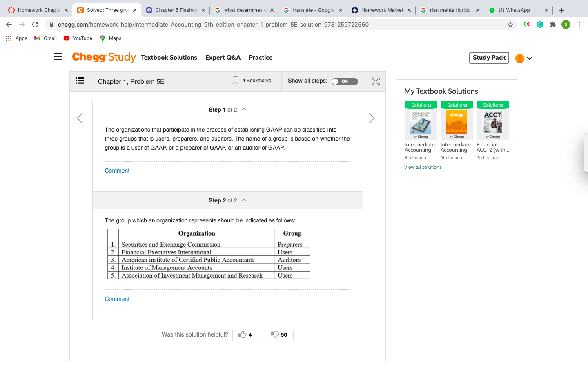Screen dimensions: 588x368
Task: Reload the Chegg page
Action: [35, 25]
